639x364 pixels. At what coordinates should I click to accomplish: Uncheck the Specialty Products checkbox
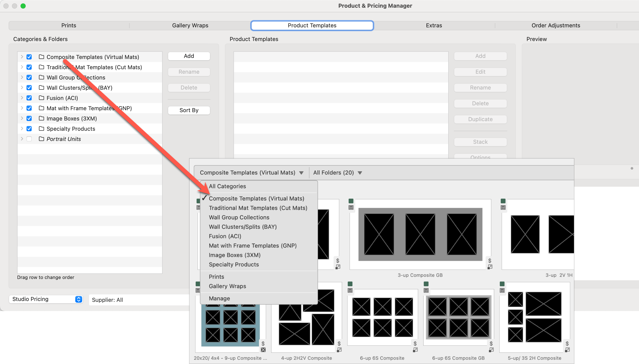[x=29, y=129]
